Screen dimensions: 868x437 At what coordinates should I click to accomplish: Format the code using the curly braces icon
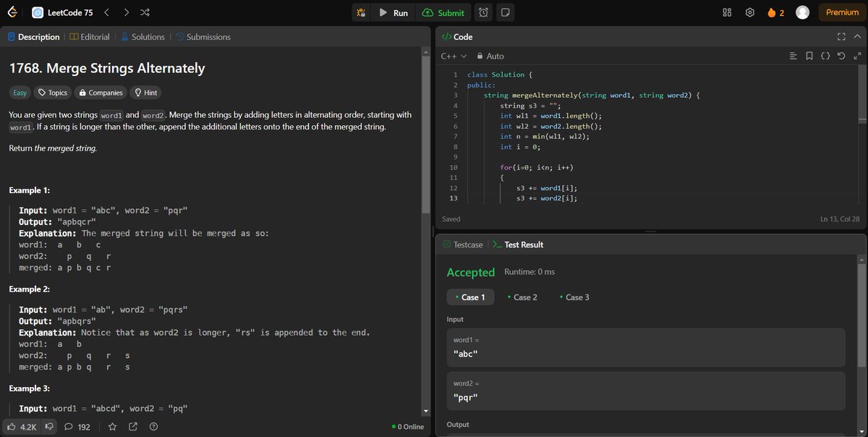pyautogui.click(x=825, y=56)
